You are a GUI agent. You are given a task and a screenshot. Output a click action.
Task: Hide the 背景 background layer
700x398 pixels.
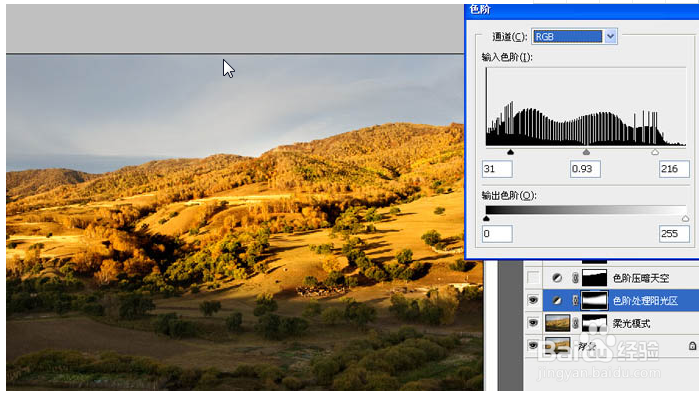(x=533, y=345)
